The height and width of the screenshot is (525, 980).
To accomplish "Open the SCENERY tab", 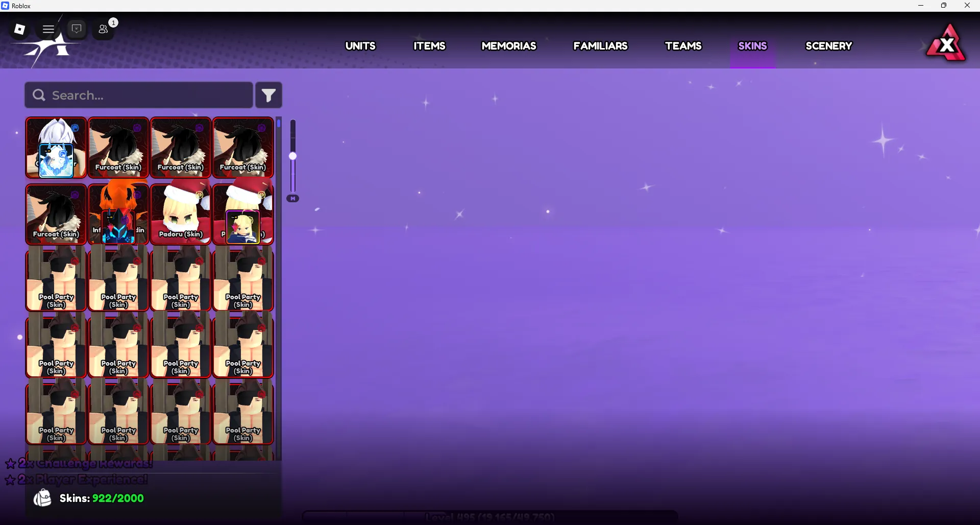I will point(829,46).
